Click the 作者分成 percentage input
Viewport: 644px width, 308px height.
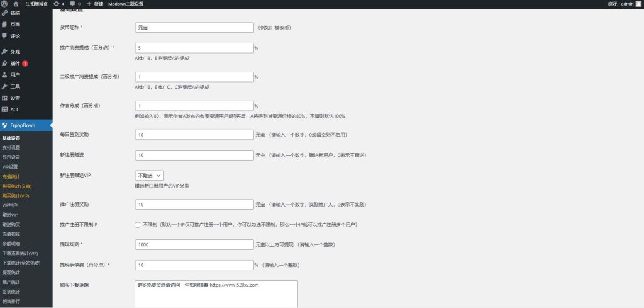point(194,106)
